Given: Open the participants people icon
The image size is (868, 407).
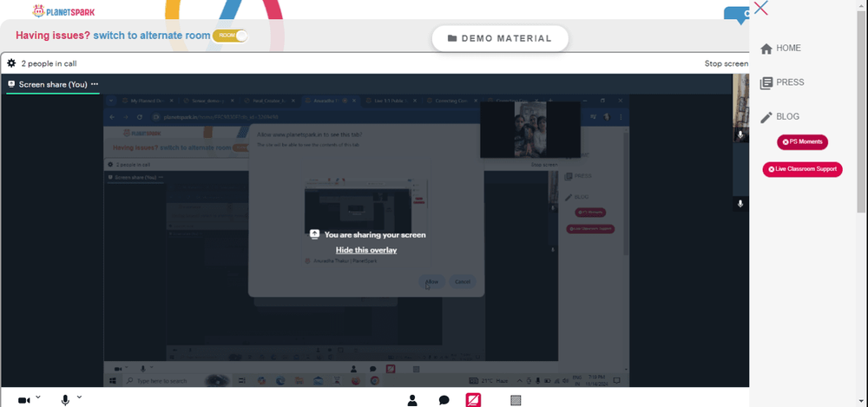Looking at the screenshot, I should tap(411, 400).
